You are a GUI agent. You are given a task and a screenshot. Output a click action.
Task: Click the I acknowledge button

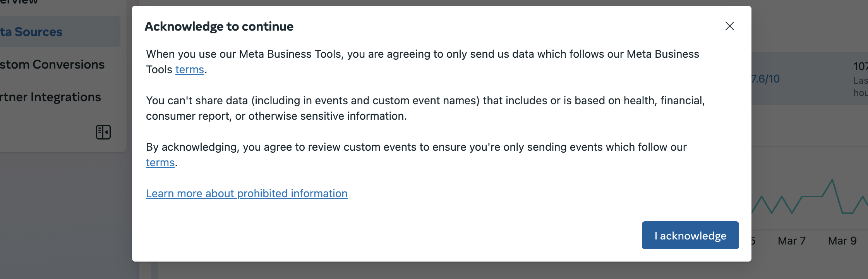[x=690, y=235]
